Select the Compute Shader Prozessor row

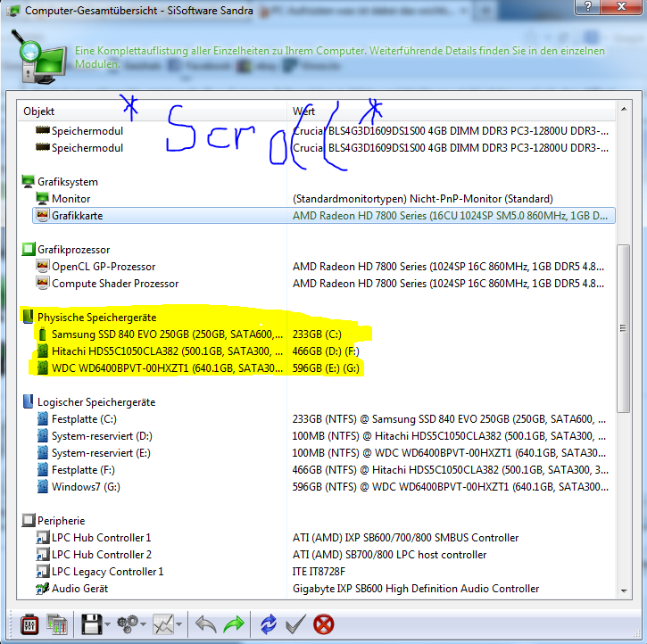click(323, 284)
